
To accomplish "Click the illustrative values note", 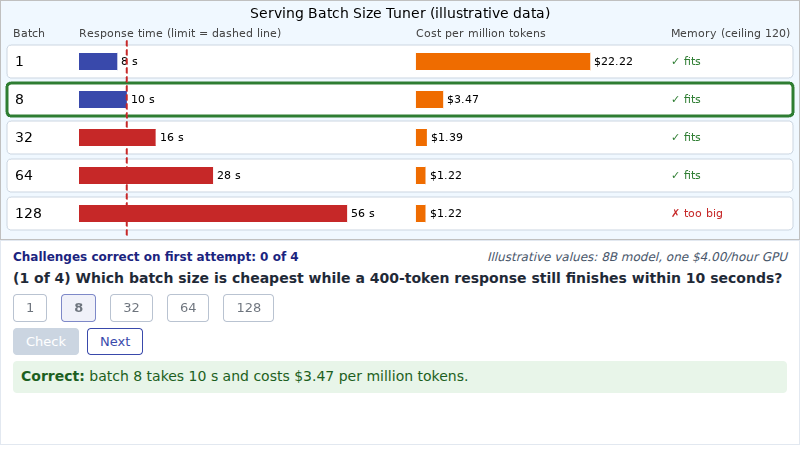I will [x=638, y=257].
